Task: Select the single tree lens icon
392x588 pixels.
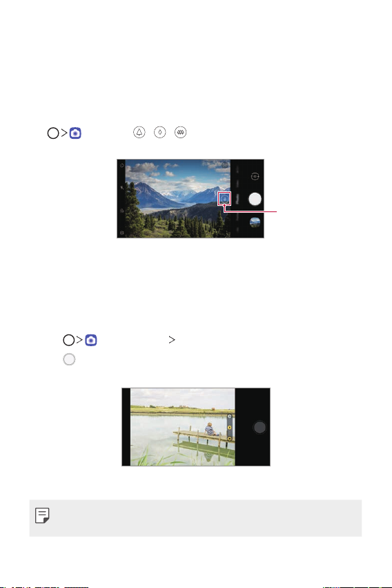Action: (139, 133)
